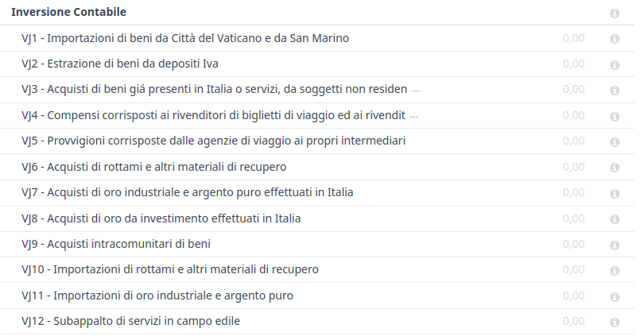Click info icon for VJ8 oro investimento
The height and width of the screenshot is (336, 644).
coord(615,218)
